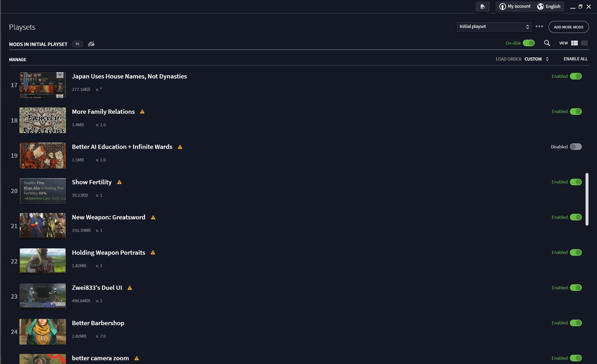Disable the Better Barbershop mod
The width and height of the screenshot is (597, 364).
pos(576,323)
